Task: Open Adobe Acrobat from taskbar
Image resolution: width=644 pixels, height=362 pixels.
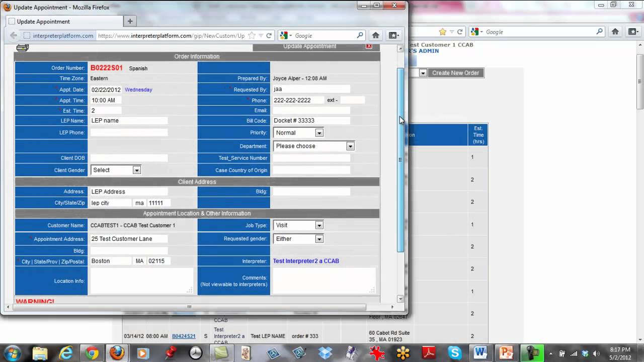Action: tap(429, 353)
